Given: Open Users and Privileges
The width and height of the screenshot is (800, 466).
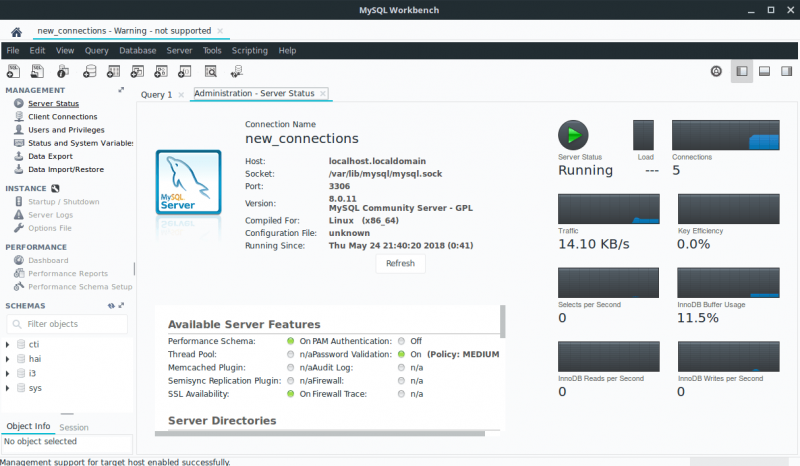Looking at the screenshot, I should click(66, 130).
